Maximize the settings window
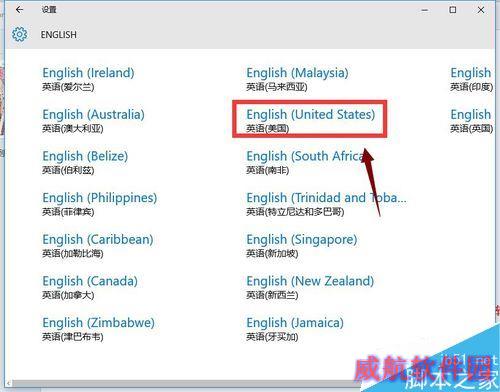 click(453, 10)
